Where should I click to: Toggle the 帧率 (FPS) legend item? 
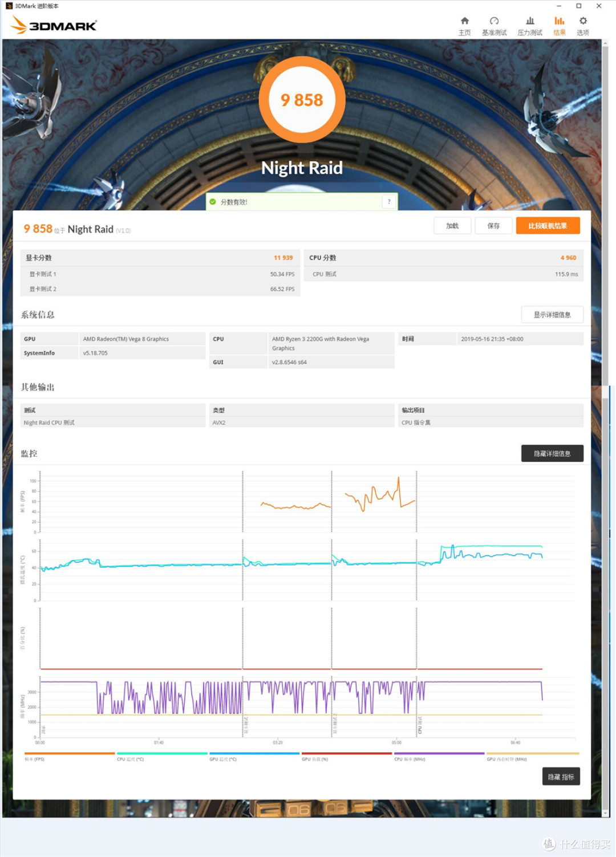pyautogui.click(x=69, y=757)
